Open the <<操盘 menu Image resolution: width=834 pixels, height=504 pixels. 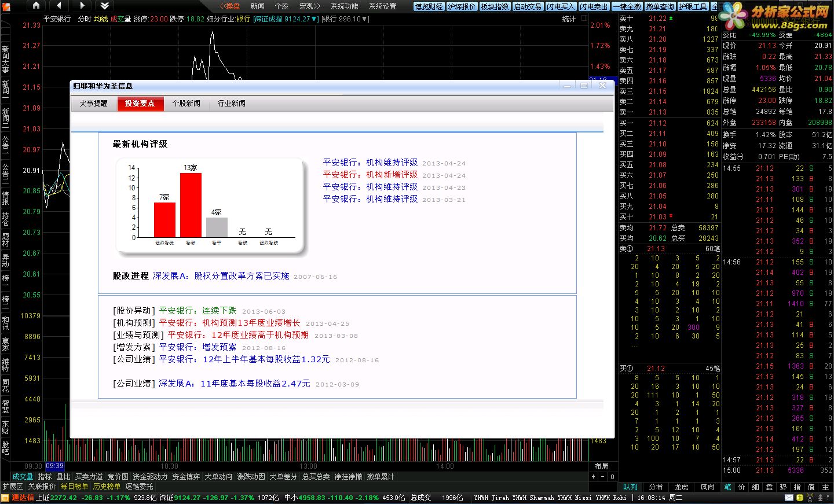click(x=229, y=6)
